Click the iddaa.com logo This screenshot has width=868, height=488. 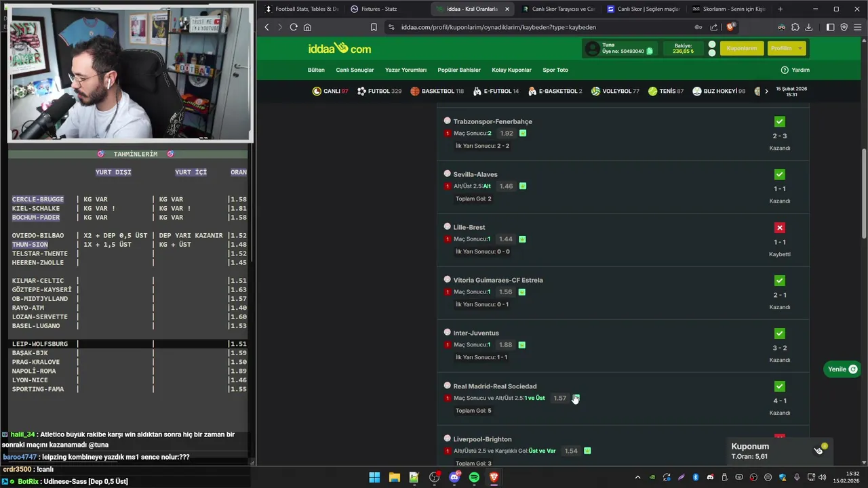click(x=339, y=48)
